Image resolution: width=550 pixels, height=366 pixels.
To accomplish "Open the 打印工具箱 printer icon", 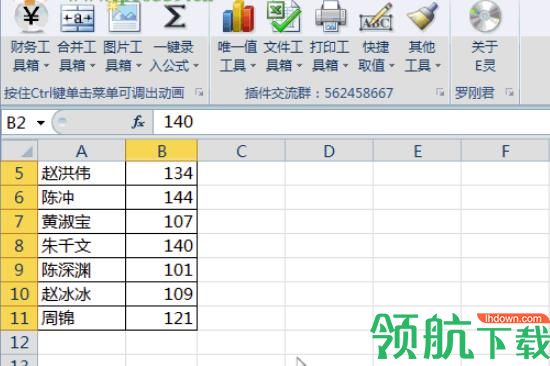I will pyautogui.click(x=330, y=16).
